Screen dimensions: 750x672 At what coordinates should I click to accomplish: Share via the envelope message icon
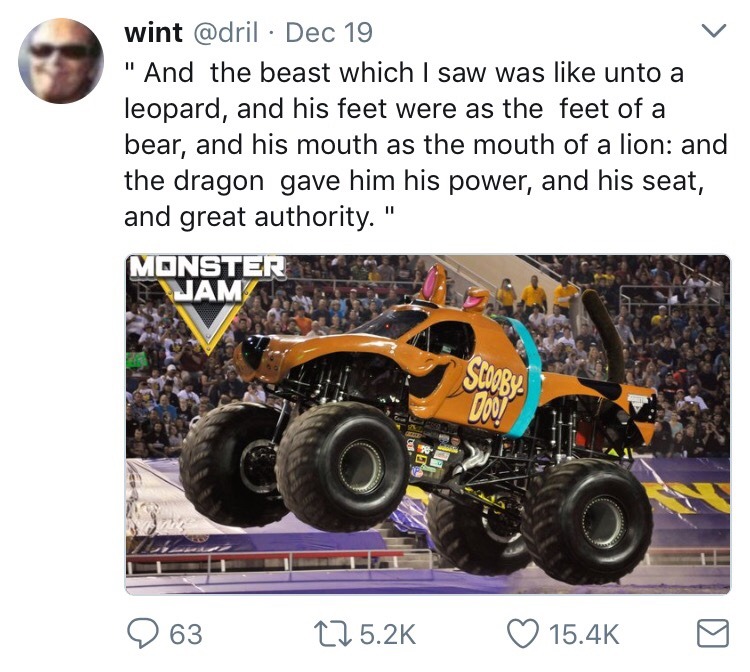[x=710, y=633]
